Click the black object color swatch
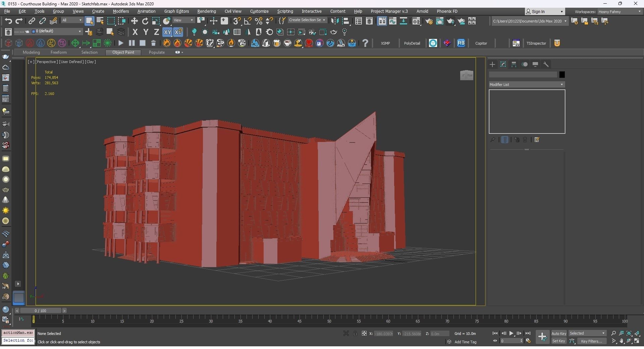 [562, 74]
